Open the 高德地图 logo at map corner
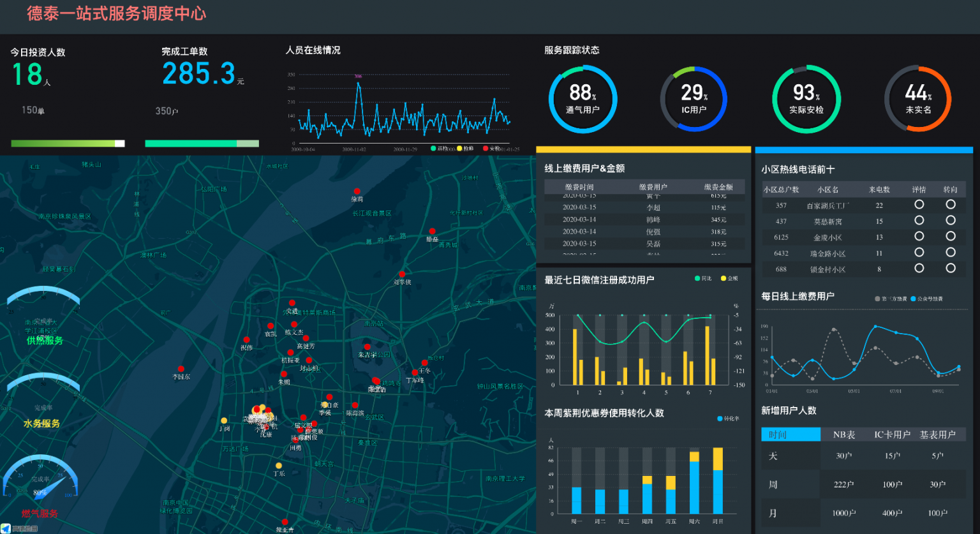The image size is (980, 534). pos(19,528)
